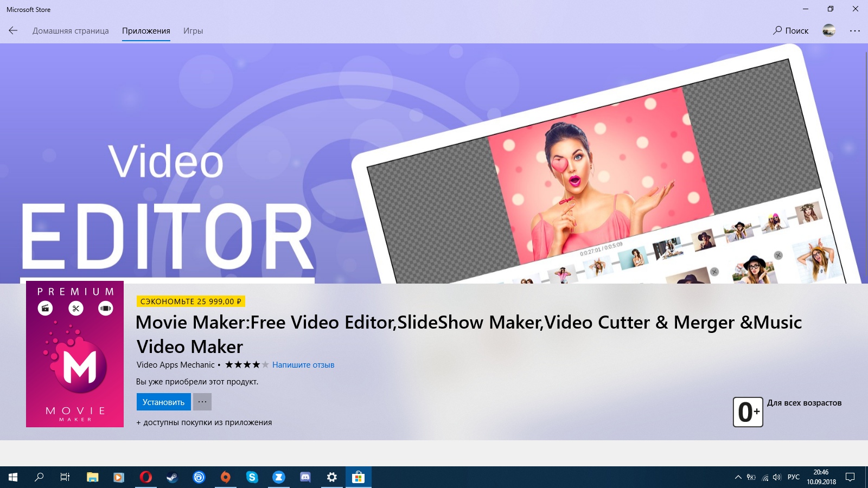Open the Напишите отзыв link
Screen dimensions: 868x488
coord(303,365)
